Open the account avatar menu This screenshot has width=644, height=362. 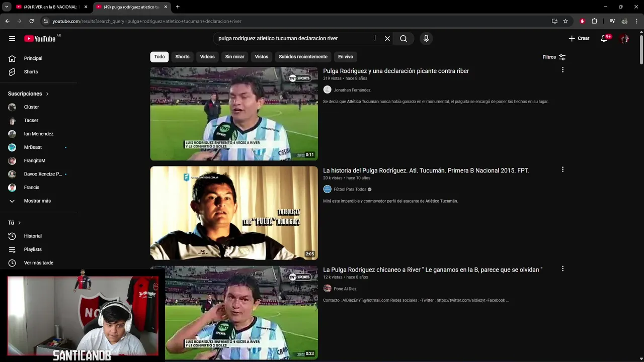pos(624,39)
